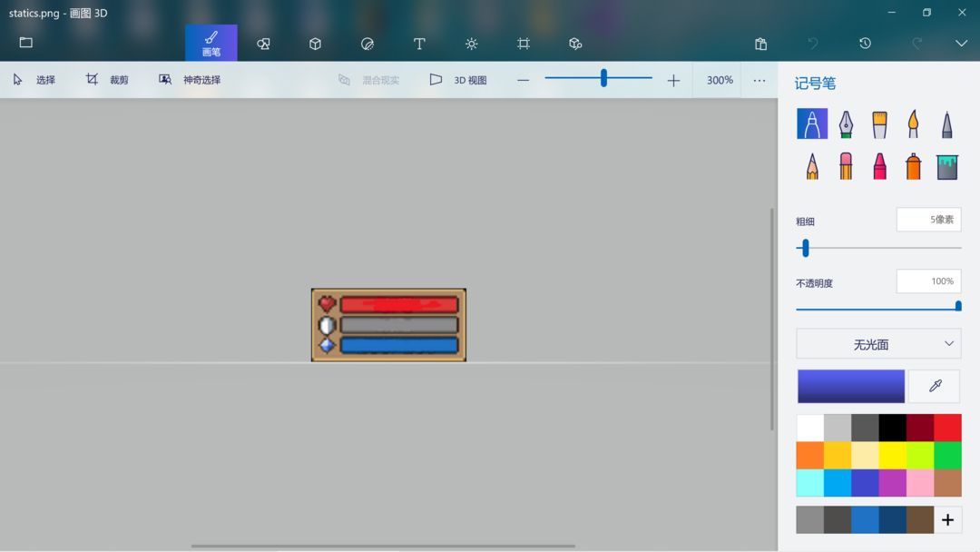Open the 无光面 material dropdown
Screen dimensions: 980x552
tap(878, 344)
